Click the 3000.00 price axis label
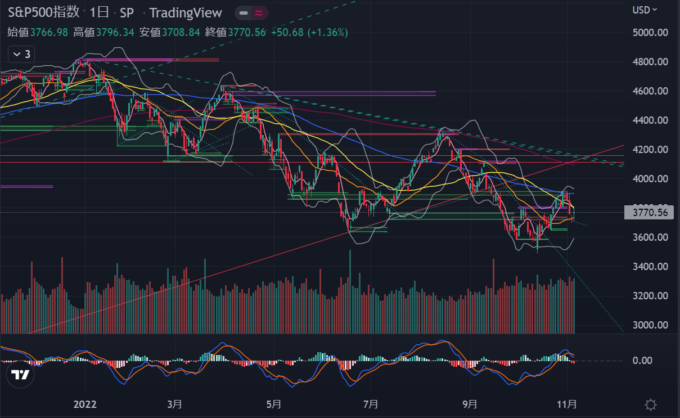Screen dimensions: 680x418 649,326
